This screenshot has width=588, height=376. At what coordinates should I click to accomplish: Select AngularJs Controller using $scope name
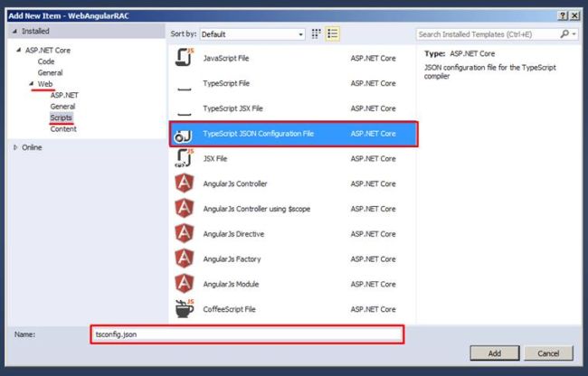click(257, 209)
